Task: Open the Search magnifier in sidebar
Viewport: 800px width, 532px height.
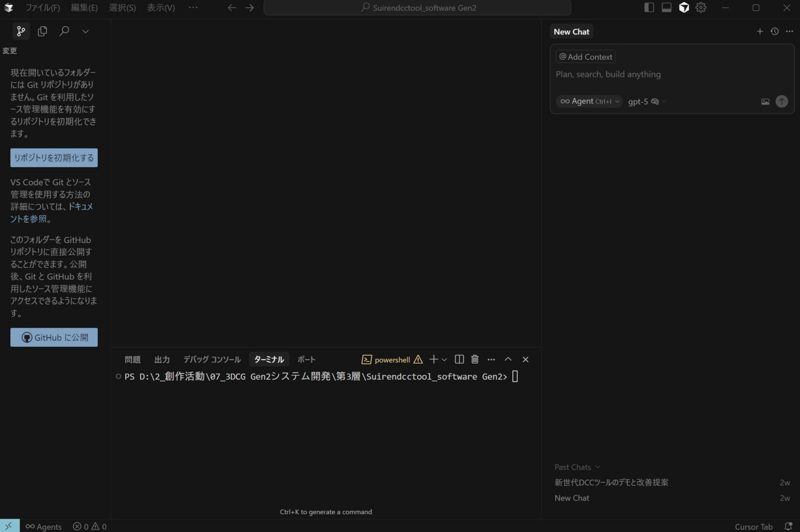Action: (64, 32)
